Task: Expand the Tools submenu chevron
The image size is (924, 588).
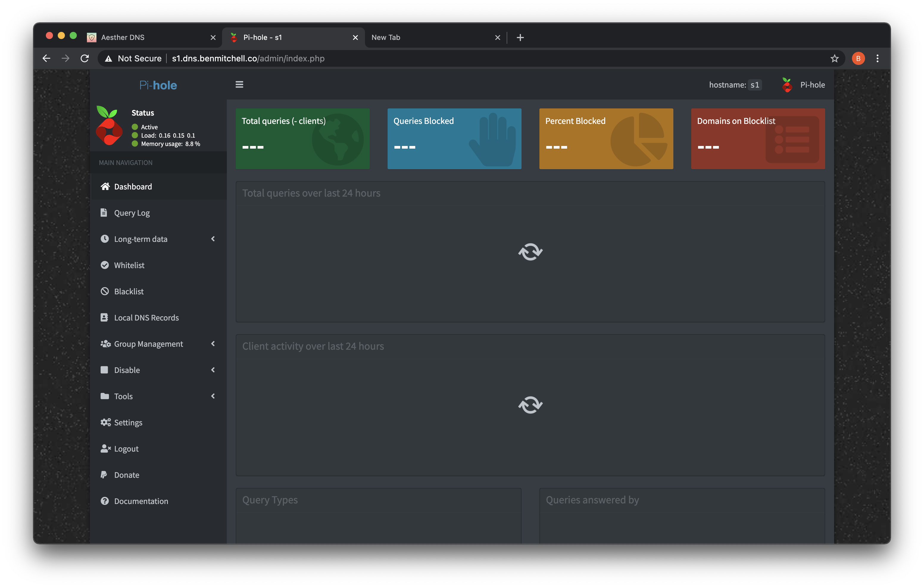Action: coord(213,396)
